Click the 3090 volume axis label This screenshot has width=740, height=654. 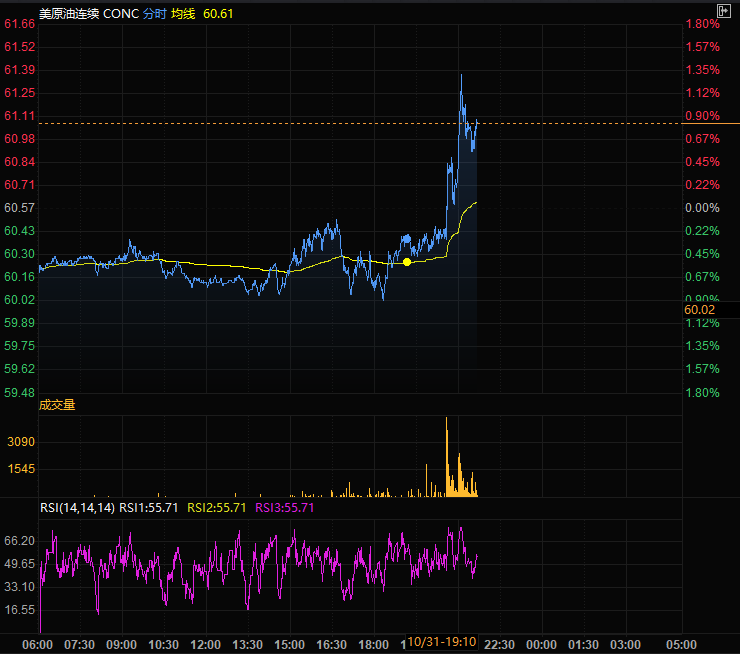[21, 442]
